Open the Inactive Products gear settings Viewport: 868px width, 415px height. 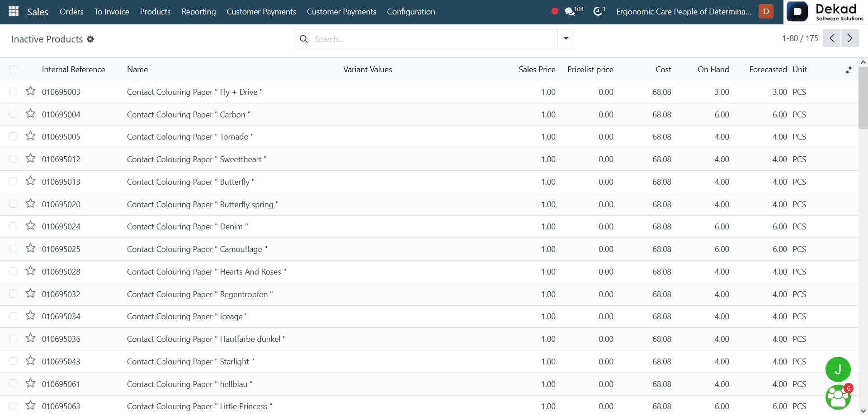90,39
